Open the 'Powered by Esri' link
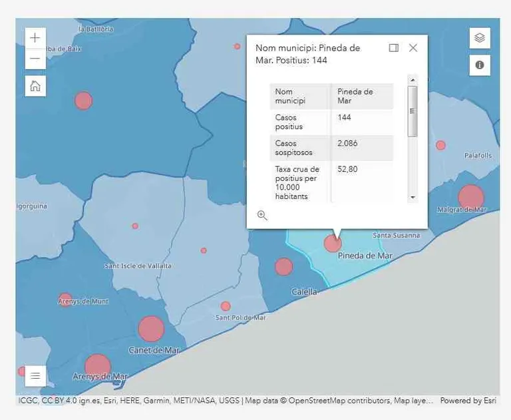The height and width of the screenshot is (420, 511). (468, 401)
